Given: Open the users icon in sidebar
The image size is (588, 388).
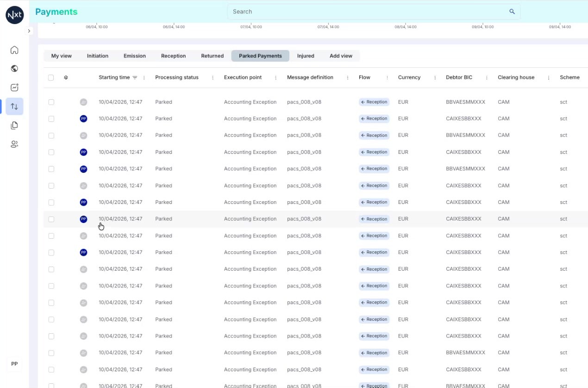Looking at the screenshot, I should pyautogui.click(x=14, y=144).
